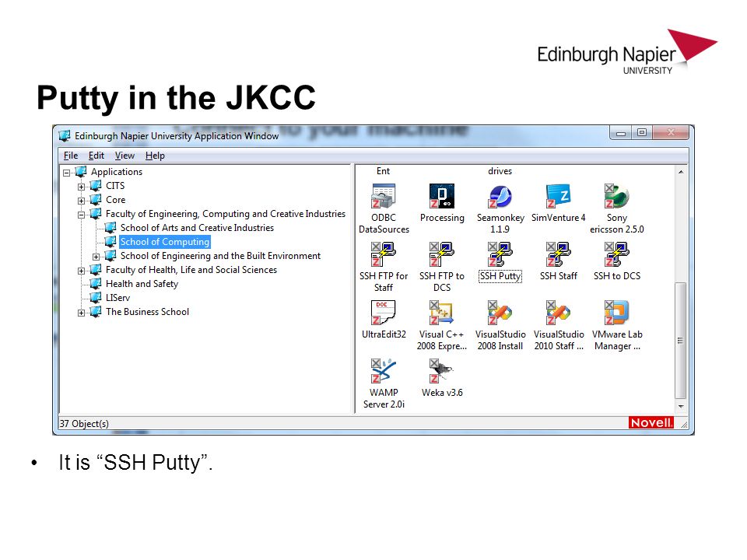Click the 37 Object(s) status text
This screenshot has width=747, height=560.
[x=84, y=423]
